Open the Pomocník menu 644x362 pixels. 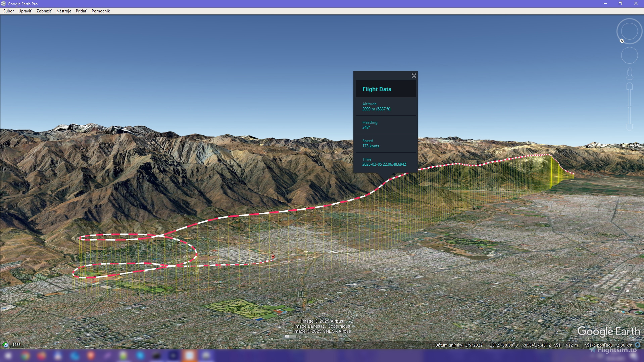point(101,11)
